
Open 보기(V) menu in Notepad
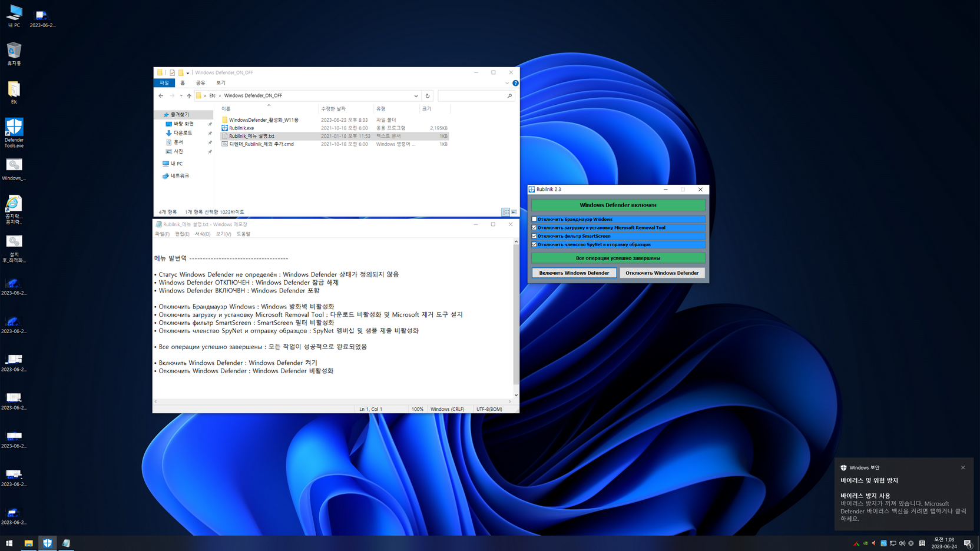223,234
